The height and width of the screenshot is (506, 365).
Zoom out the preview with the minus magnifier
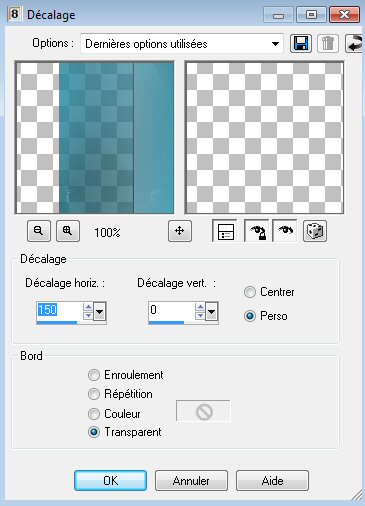click(39, 231)
